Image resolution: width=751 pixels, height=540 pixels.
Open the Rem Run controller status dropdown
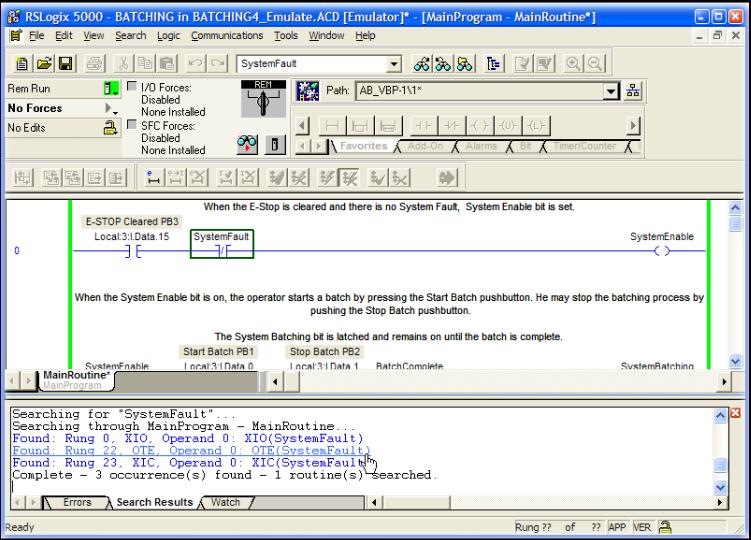tap(111, 89)
